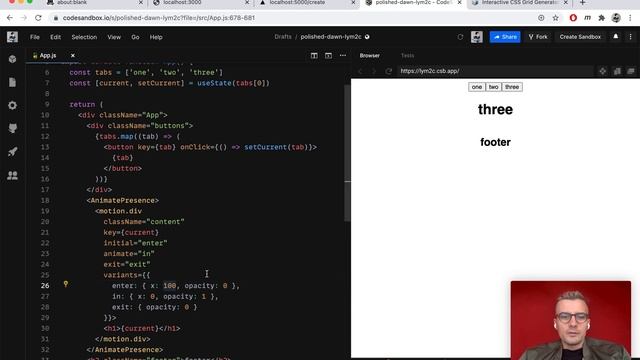640x360 pixels.
Task: Open configuration settings gear in sidebar
Action: coord(13,105)
